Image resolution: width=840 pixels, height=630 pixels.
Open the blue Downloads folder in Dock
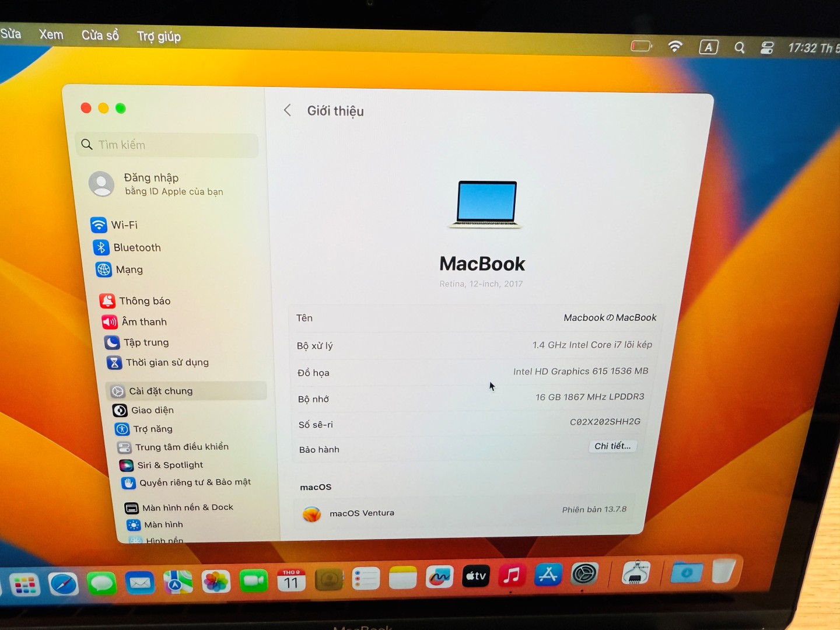[x=686, y=572]
